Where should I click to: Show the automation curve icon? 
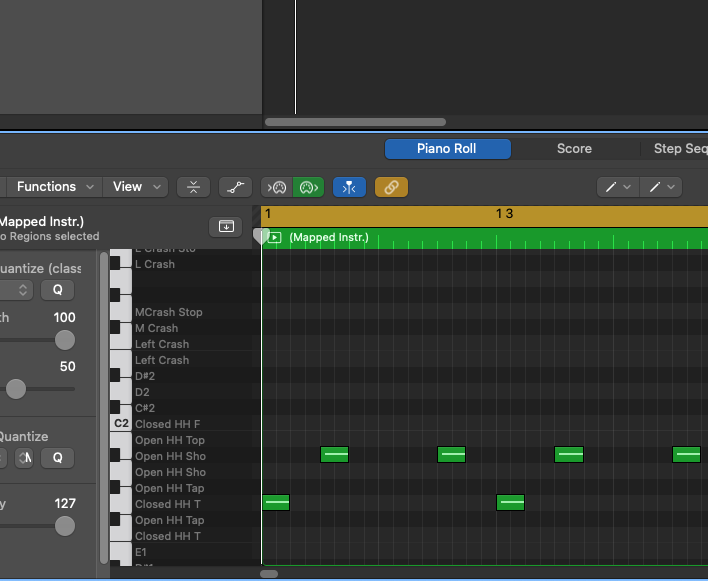(235, 187)
